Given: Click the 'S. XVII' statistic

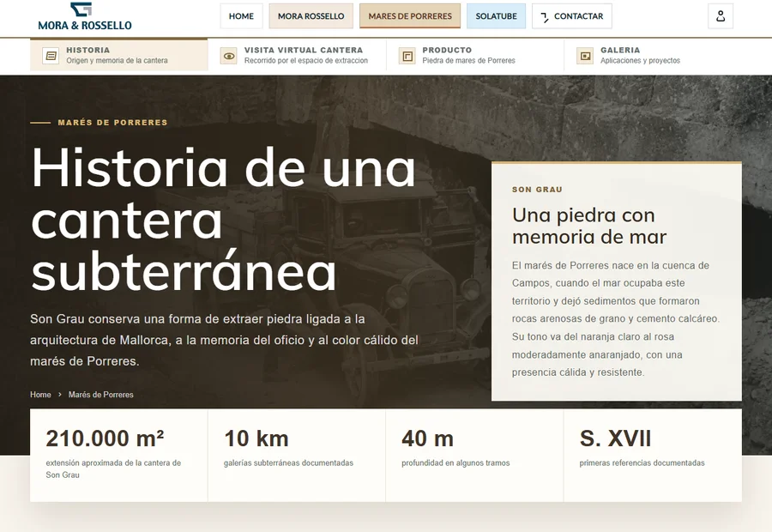Looking at the screenshot, I should (615, 438).
